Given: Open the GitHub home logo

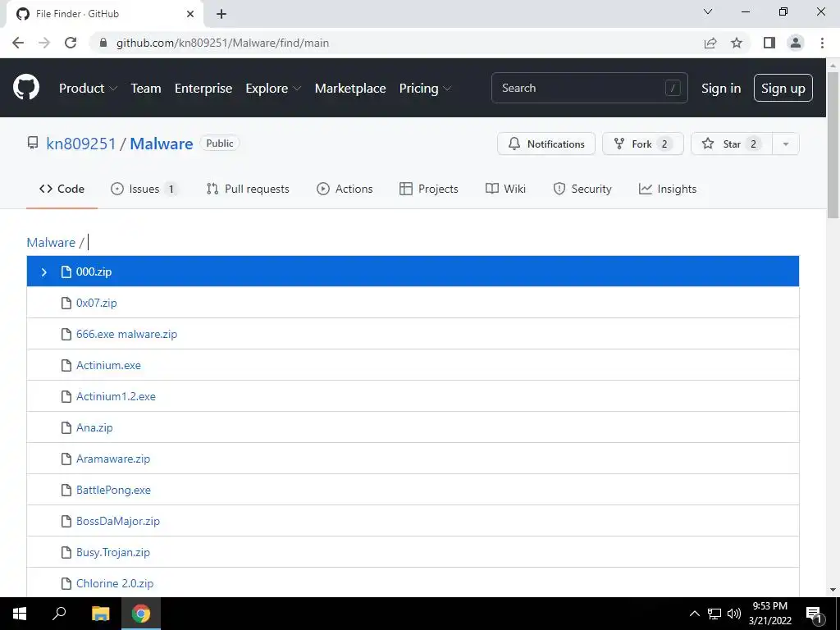Looking at the screenshot, I should (26, 88).
